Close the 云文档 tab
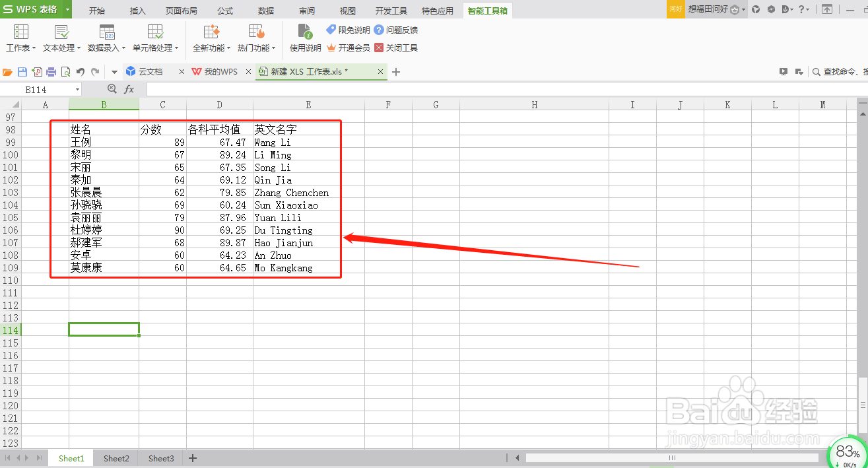 tap(182, 71)
